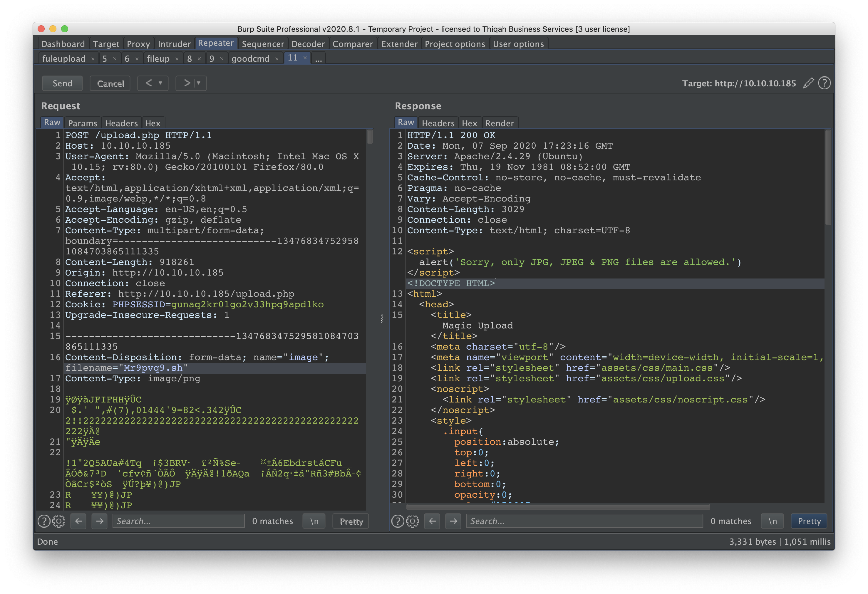Viewport: 868px width, 594px height.
Task: Switch to the Proxy tab
Action: point(139,44)
